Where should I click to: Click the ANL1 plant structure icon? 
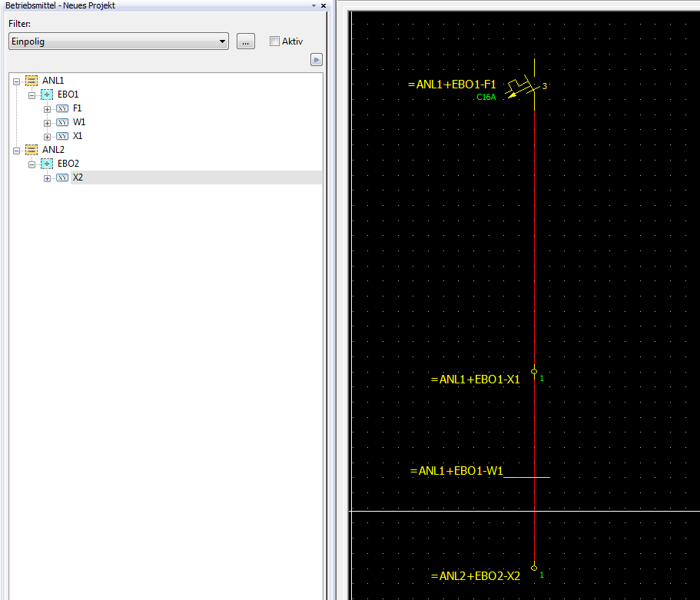click(x=32, y=81)
